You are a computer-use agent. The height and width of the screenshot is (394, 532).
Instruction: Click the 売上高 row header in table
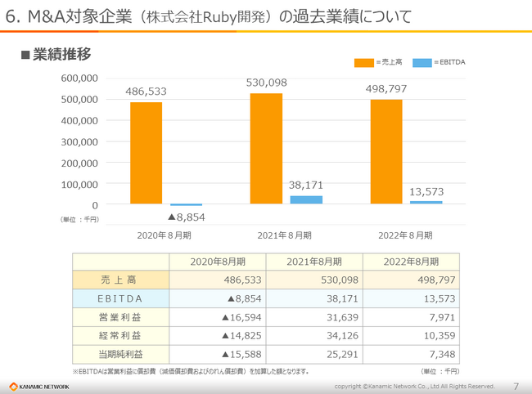[120, 280]
